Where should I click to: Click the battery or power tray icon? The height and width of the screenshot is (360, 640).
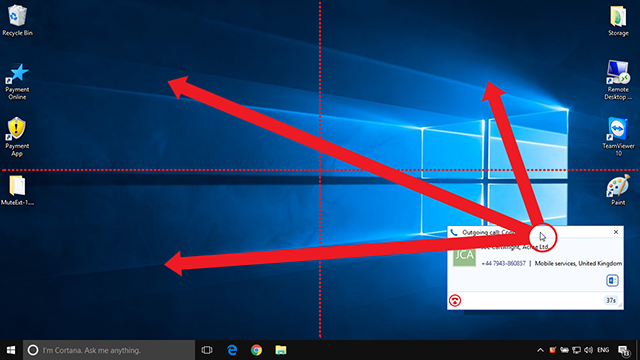click(564, 350)
